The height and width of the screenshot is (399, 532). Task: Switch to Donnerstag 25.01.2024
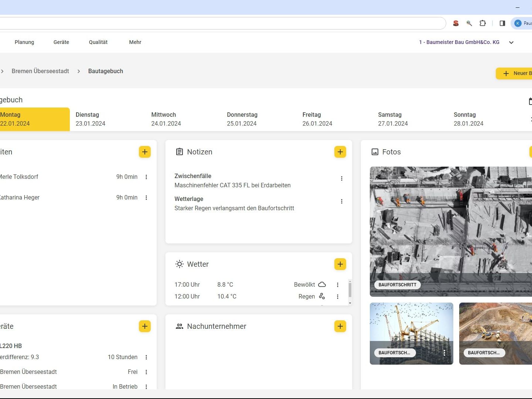point(259,119)
